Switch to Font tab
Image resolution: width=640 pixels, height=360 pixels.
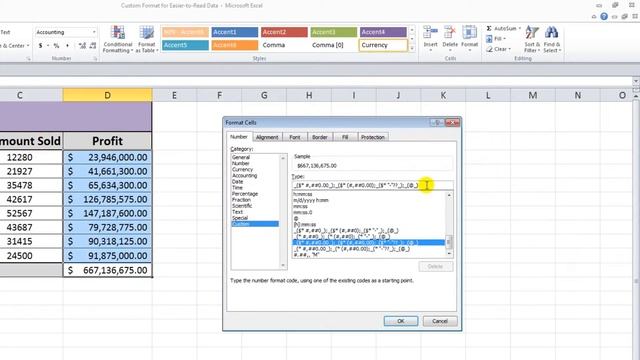(295, 137)
